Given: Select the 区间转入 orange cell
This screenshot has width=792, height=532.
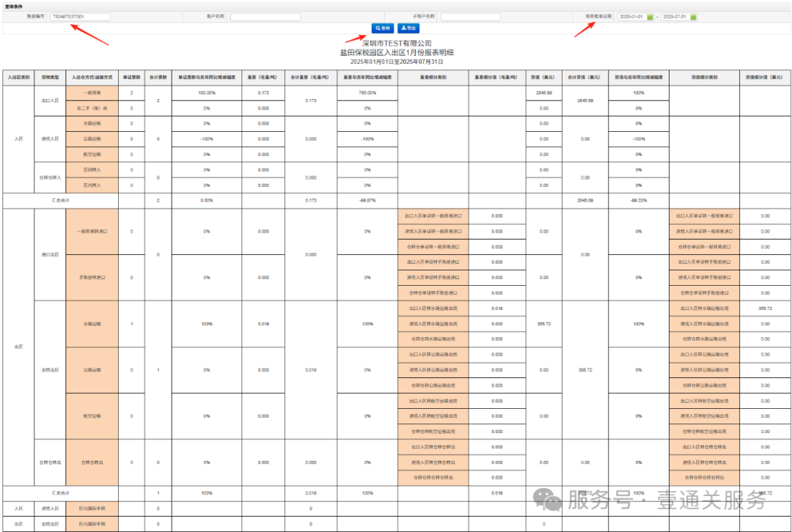Looking at the screenshot, I should click(92, 169).
